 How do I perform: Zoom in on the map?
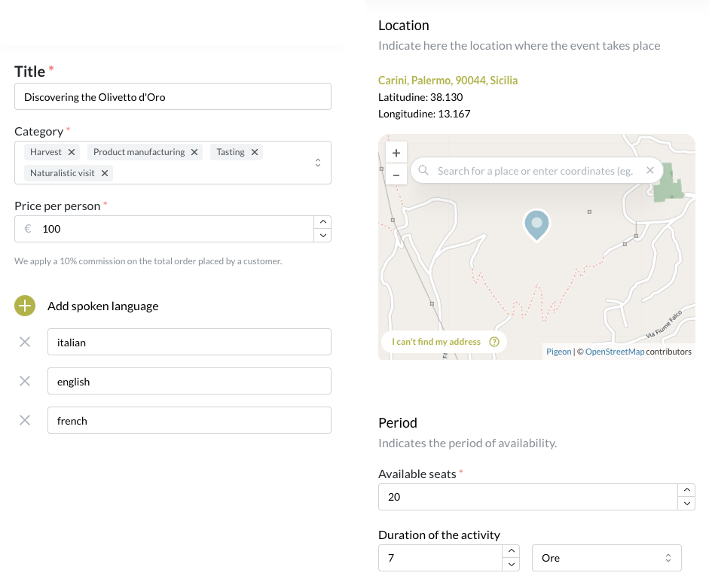click(x=396, y=152)
